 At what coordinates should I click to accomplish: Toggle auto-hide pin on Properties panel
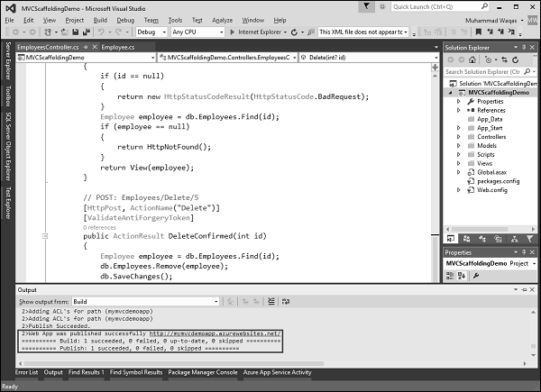(524, 252)
